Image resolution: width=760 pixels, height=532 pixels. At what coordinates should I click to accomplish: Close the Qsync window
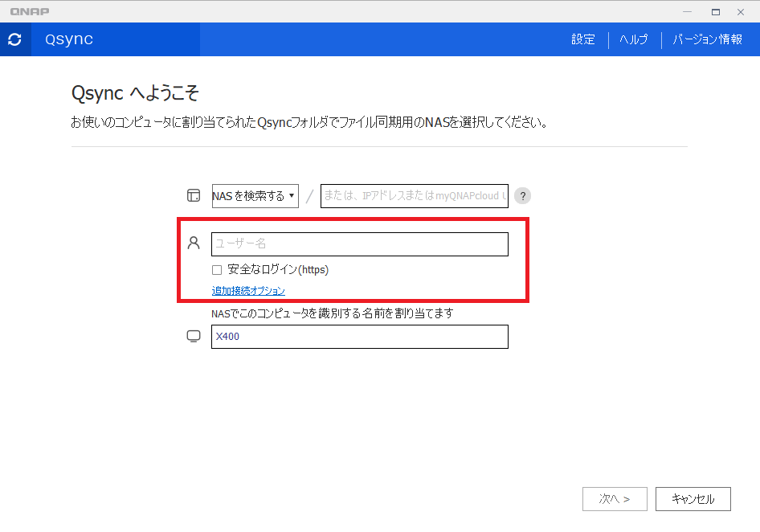pos(741,11)
